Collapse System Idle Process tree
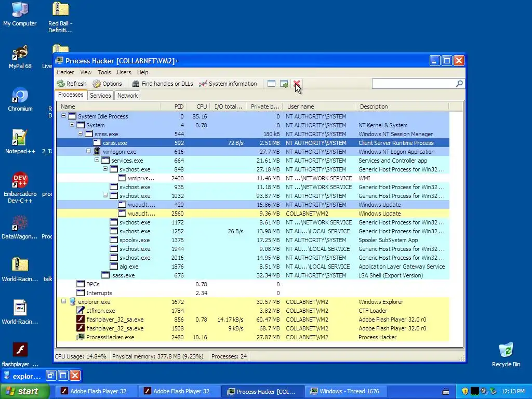Screen dimensions: 532x399 63,116
